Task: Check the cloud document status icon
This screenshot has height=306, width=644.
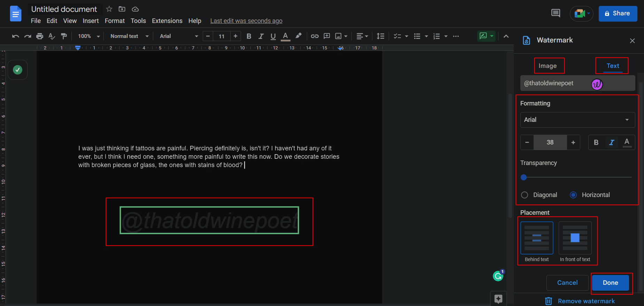Action: click(x=135, y=9)
